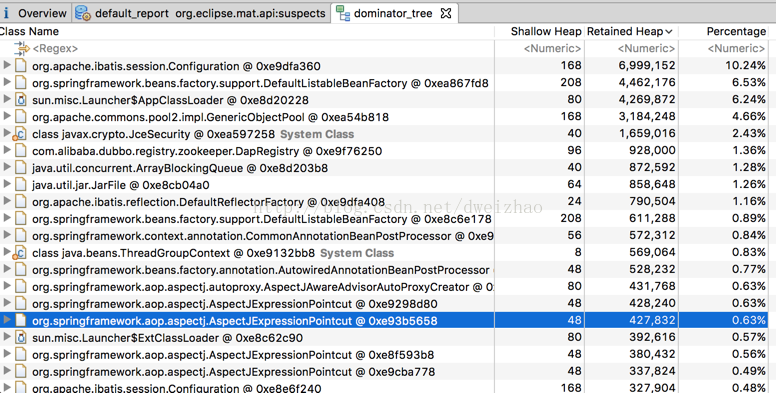Viewport: 776px width, 393px height.
Task: Sort by Retained Heap column header
Action: coord(630,31)
